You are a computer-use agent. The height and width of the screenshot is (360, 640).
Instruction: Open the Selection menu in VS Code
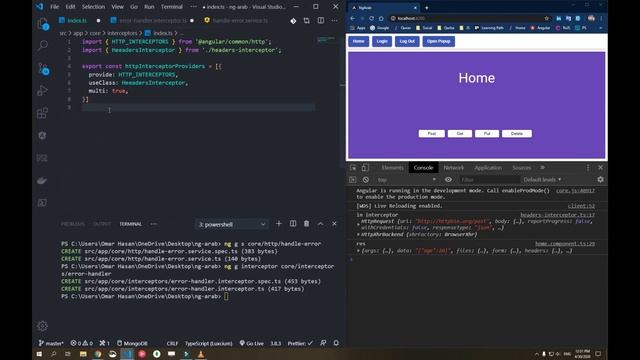[93, 7]
